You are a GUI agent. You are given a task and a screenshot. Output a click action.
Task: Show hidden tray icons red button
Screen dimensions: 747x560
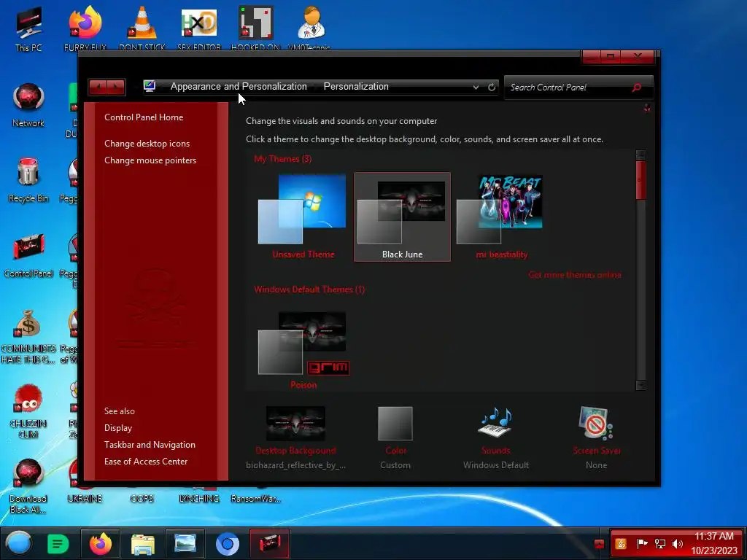(x=600, y=544)
